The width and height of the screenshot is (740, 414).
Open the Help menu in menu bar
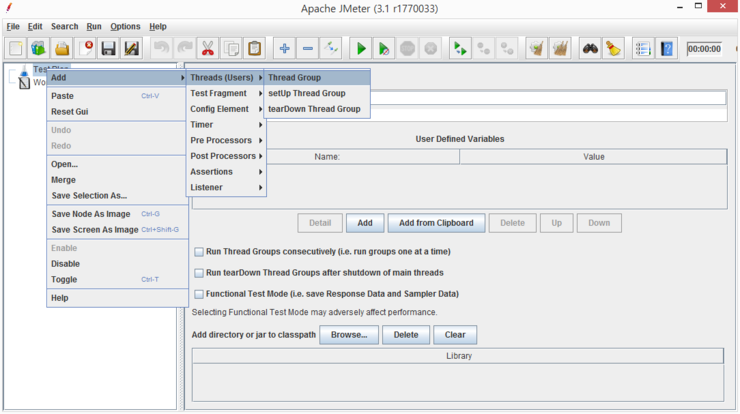coord(158,26)
